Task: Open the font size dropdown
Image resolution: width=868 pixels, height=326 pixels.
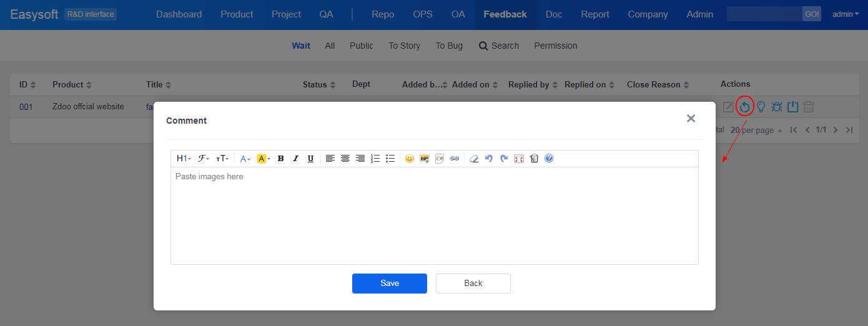Action: (222, 159)
